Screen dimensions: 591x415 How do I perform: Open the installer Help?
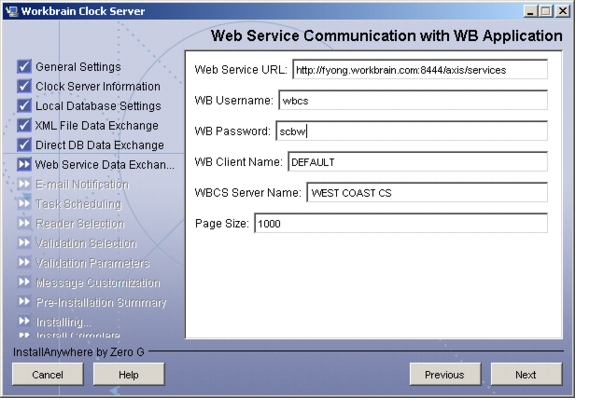tap(129, 374)
